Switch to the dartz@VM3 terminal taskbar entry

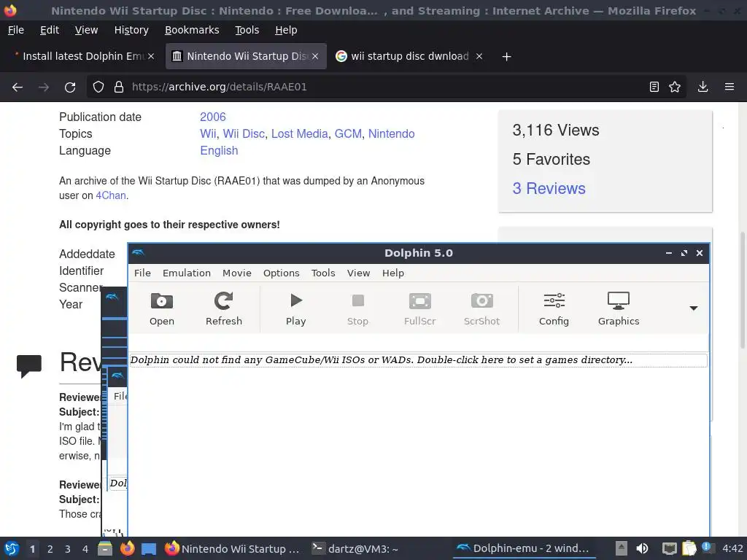pos(355,548)
